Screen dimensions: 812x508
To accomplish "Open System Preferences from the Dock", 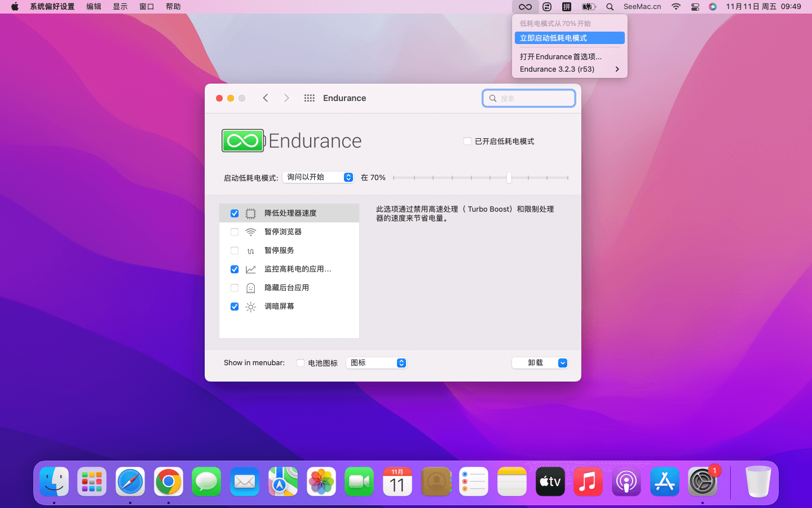I will 703,481.
